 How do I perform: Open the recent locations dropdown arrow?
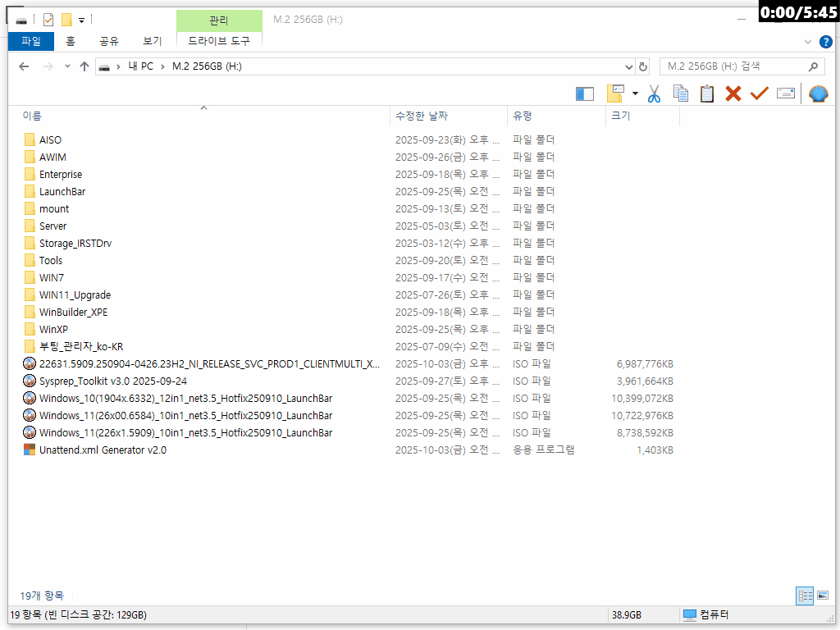[67, 66]
